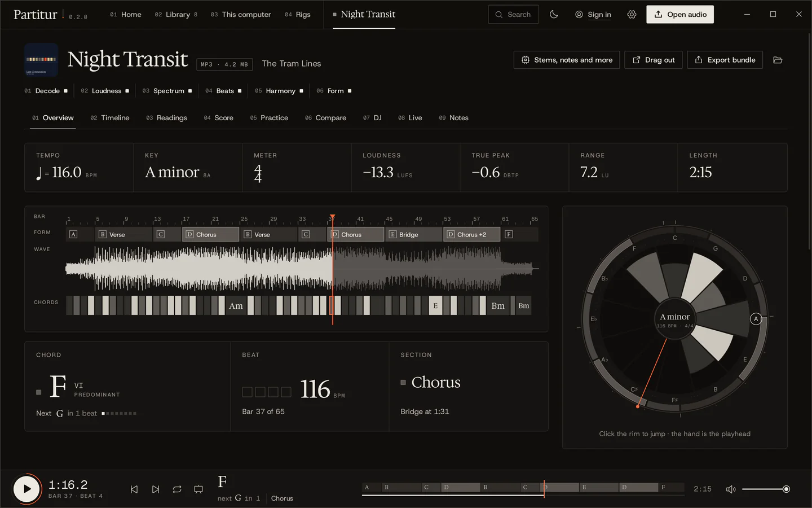This screenshot has width=812, height=508.
Task: Switch to the DJ tab
Action: click(373, 118)
